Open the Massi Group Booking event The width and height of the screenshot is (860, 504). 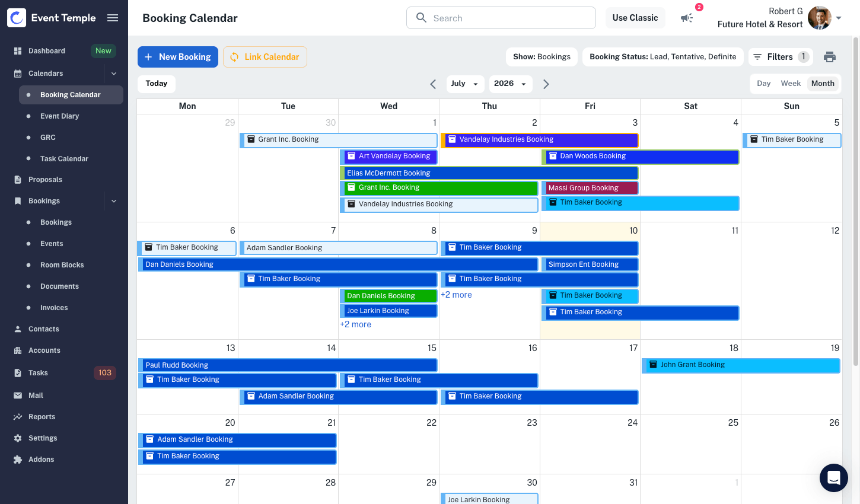click(590, 188)
